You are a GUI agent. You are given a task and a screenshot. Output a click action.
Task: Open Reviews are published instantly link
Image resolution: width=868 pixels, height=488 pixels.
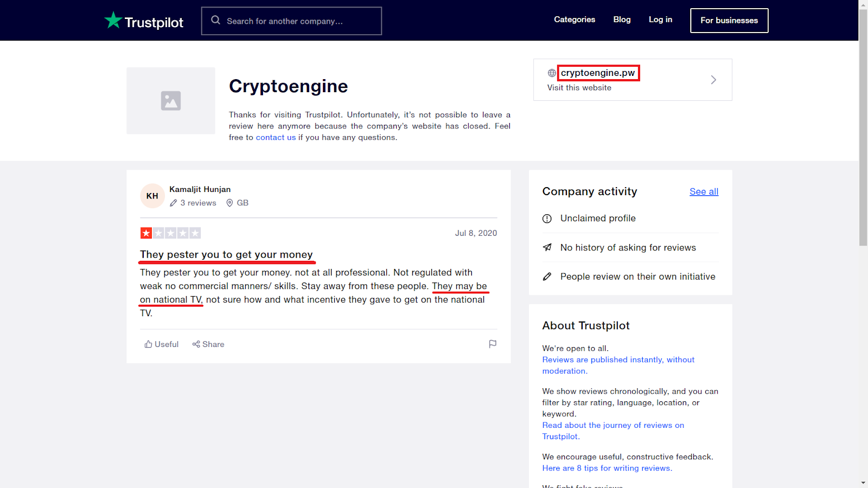point(618,365)
